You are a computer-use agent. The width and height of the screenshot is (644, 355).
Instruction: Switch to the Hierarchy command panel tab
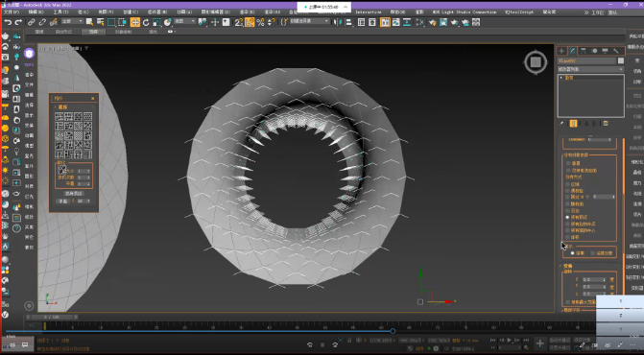[584, 51]
